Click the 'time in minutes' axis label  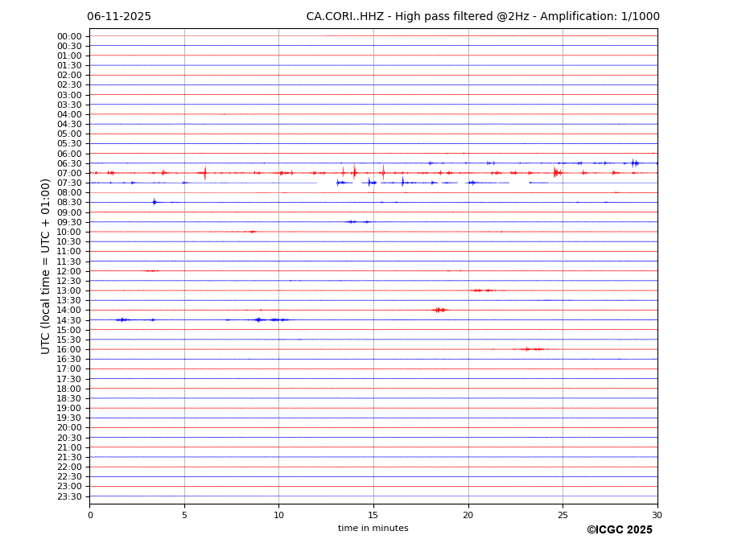pyautogui.click(x=373, y=529)
